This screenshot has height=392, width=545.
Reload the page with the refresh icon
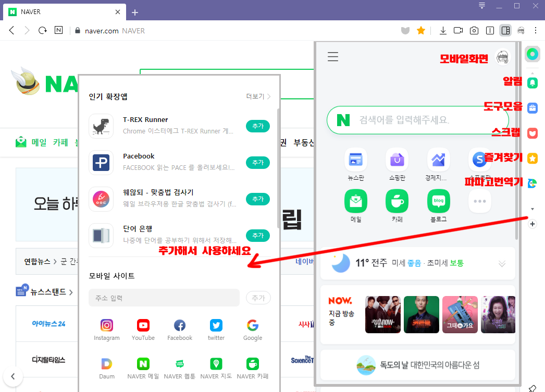point(42,31)
